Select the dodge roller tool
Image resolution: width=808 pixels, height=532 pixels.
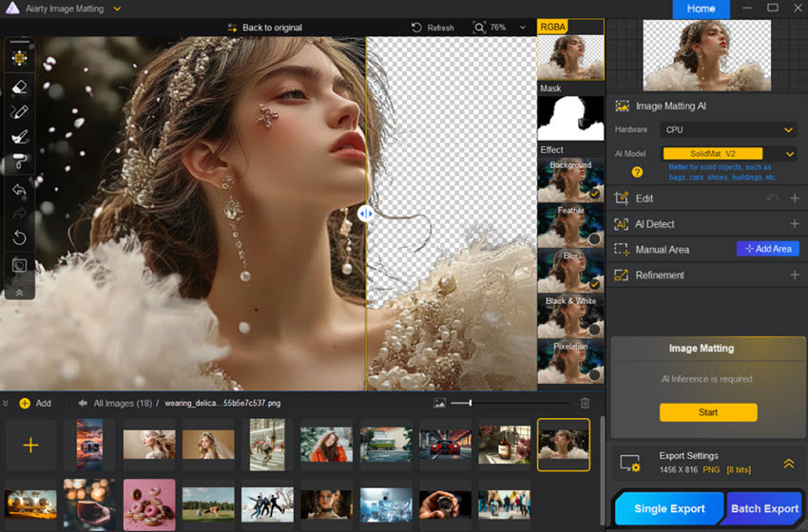click(19, 162)
